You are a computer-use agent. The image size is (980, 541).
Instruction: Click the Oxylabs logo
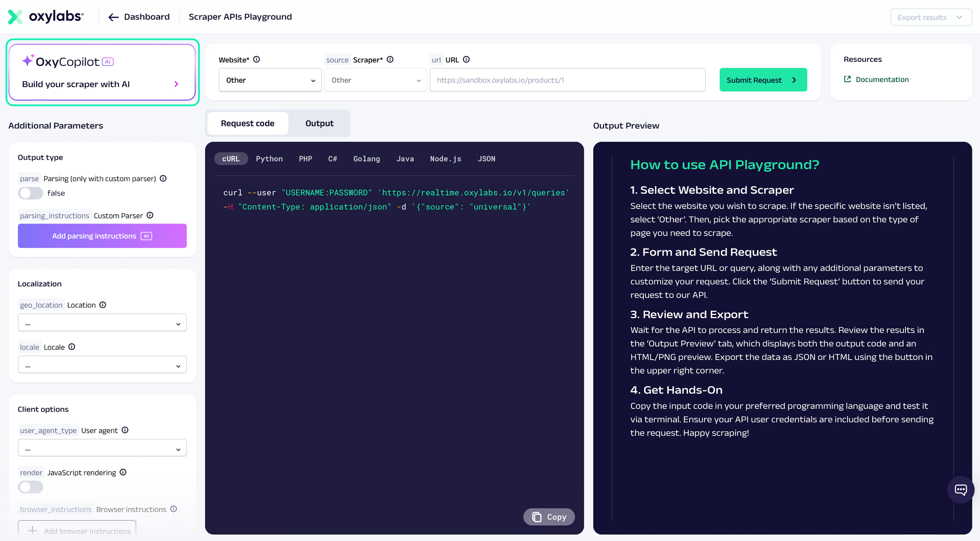(x=46, y=17)
